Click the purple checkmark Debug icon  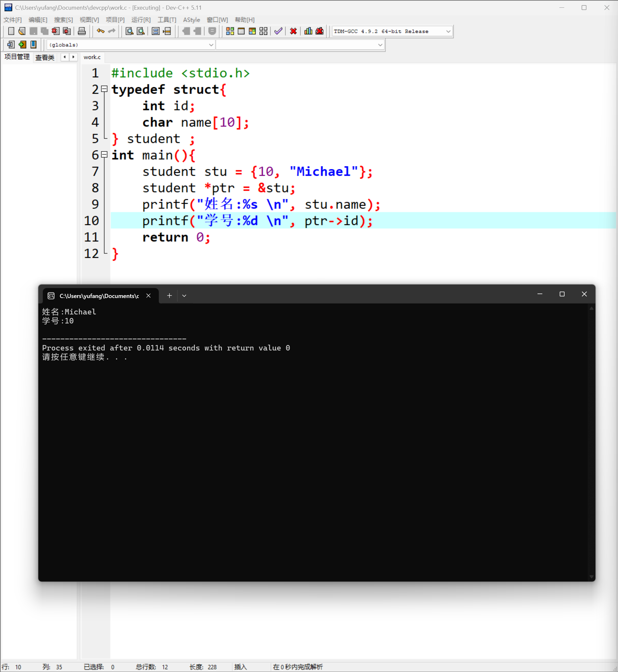pos(278,31)
